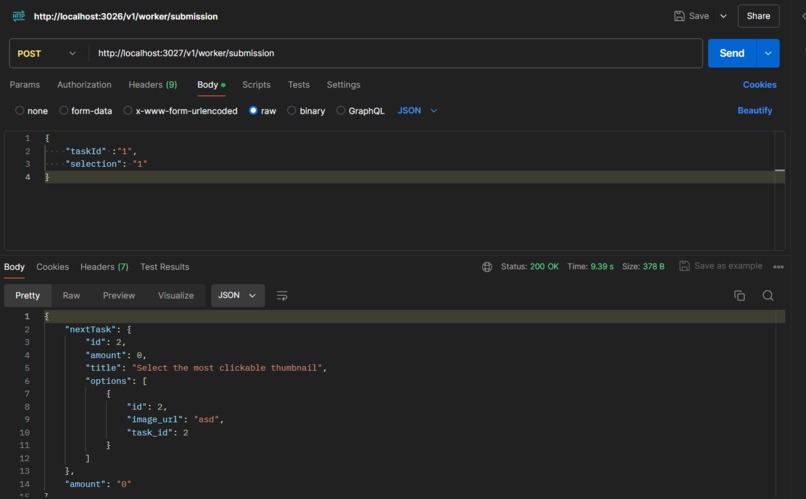
Task: Click the Save as example icon
Action: (x=684, y=266)
